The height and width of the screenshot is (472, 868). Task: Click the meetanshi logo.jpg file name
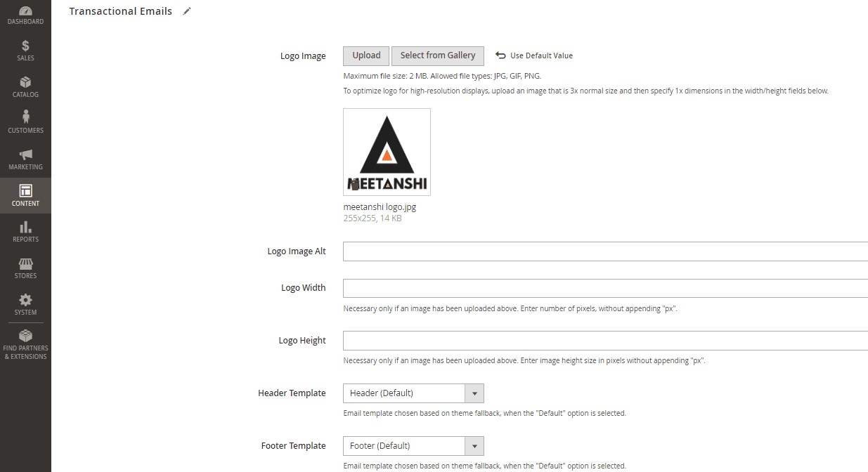pos(380,207)
